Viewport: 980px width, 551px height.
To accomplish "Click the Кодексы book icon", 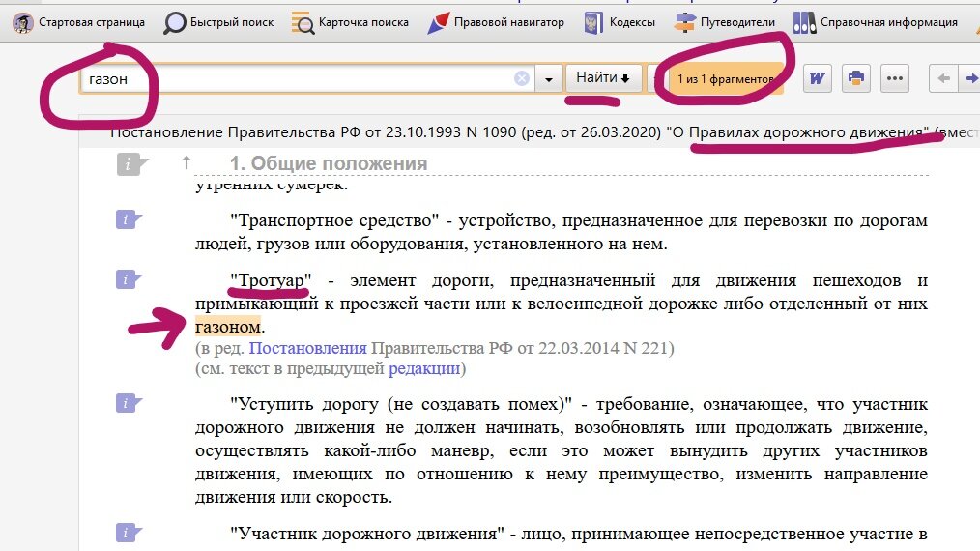I will point(593,23).
